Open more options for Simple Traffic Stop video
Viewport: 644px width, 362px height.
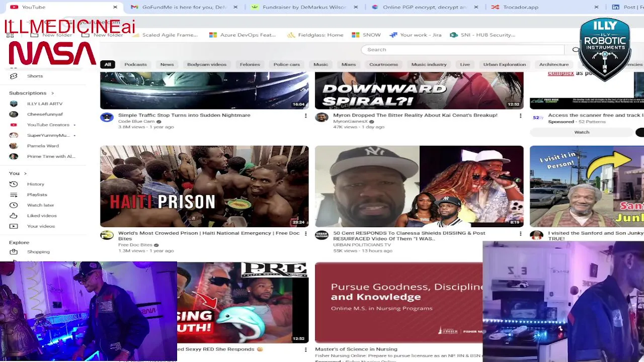305,116
